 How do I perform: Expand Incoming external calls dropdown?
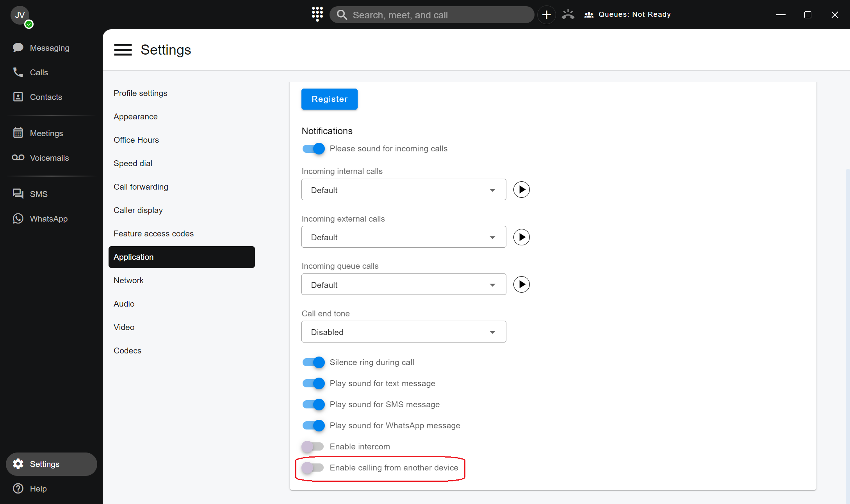[x=403, y=237]
